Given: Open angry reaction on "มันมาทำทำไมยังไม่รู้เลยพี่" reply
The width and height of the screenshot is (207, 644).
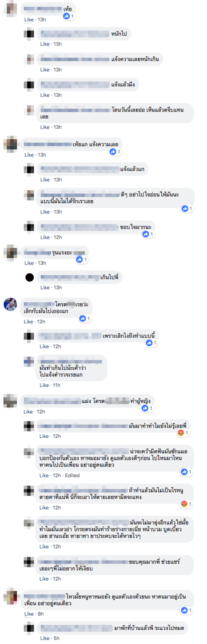Looking at the screenshot, I should [x=183, y=433].
